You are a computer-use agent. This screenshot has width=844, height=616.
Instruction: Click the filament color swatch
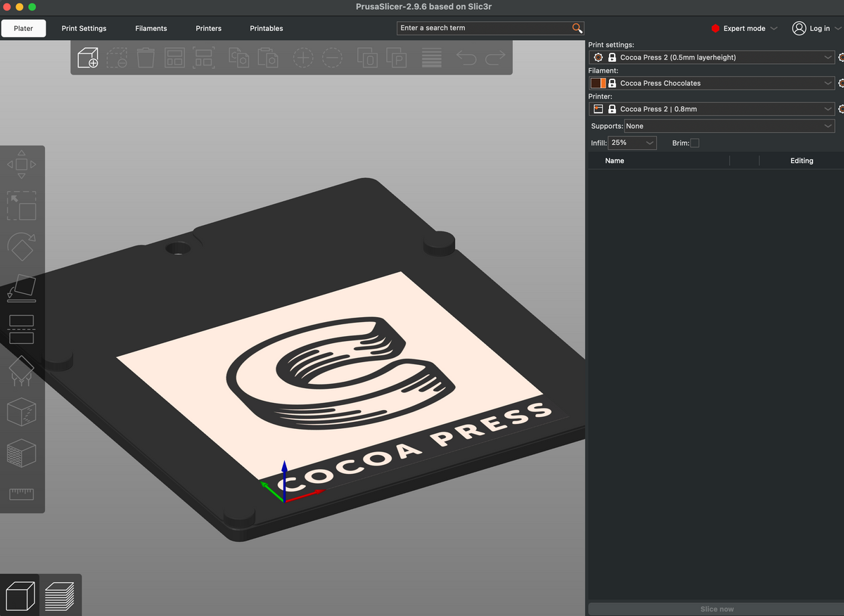click(599, 83)
